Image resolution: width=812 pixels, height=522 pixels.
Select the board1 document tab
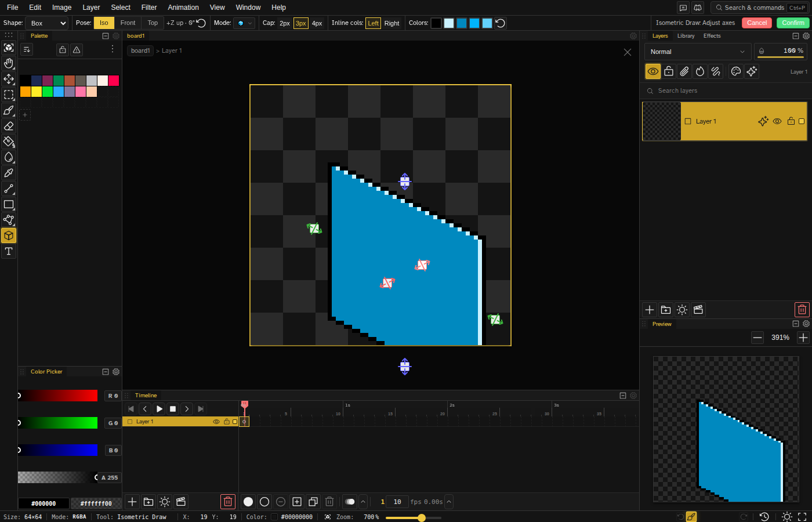(136, 36)
